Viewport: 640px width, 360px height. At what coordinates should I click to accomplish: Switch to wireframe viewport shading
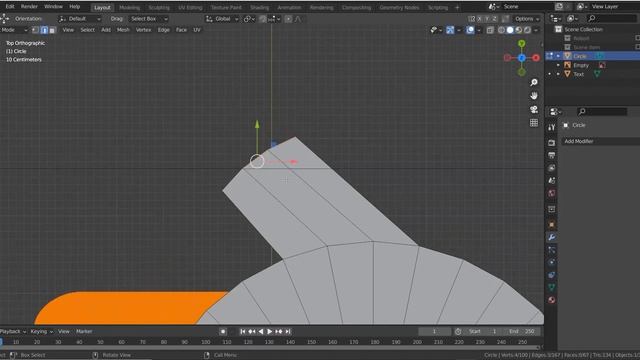pyautogui.click(x=501, y=30)
